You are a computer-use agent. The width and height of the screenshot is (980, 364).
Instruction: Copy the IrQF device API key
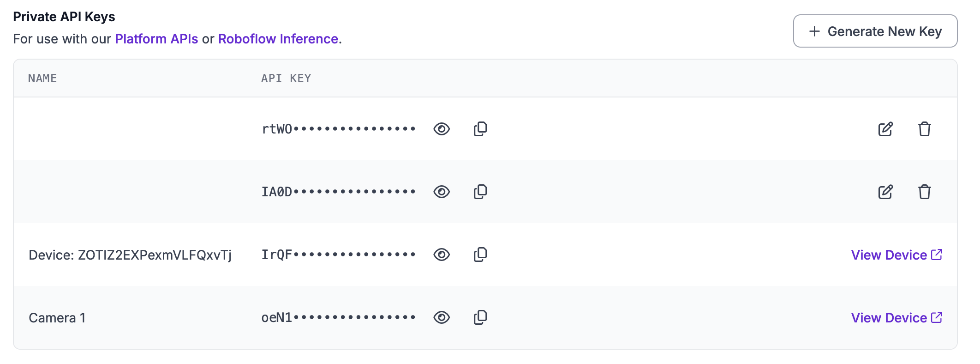[x=480, y=255]
